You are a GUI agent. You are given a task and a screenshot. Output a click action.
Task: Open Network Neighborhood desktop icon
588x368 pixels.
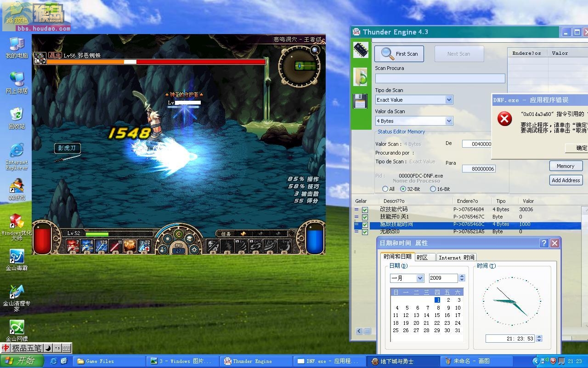(17, 82)
